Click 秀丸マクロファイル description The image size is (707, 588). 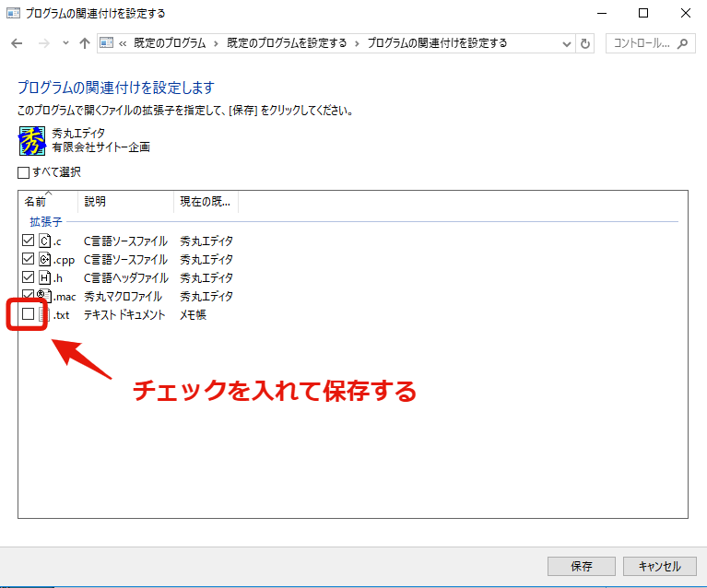(x=124, y=296)
